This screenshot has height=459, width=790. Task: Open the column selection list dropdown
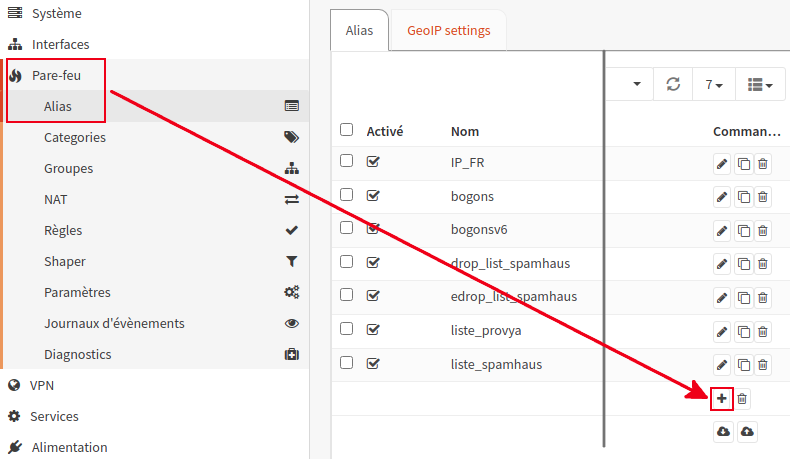coord(760,84)
